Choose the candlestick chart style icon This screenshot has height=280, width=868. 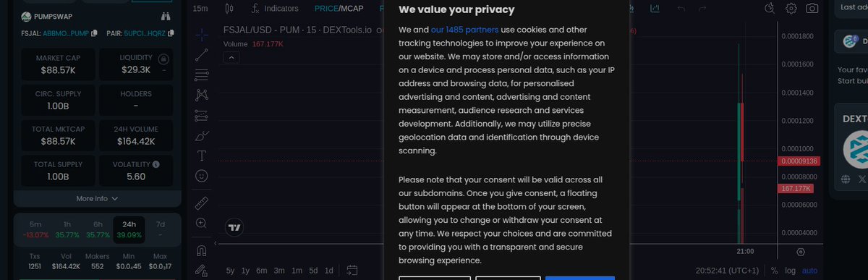coord(229,9)
